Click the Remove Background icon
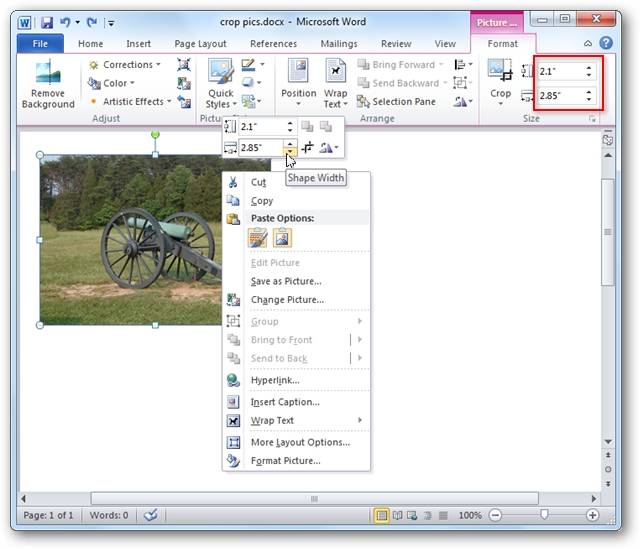The height and width of the screenshot is (549, 640). pyautogui.click(x=48, y=72)
